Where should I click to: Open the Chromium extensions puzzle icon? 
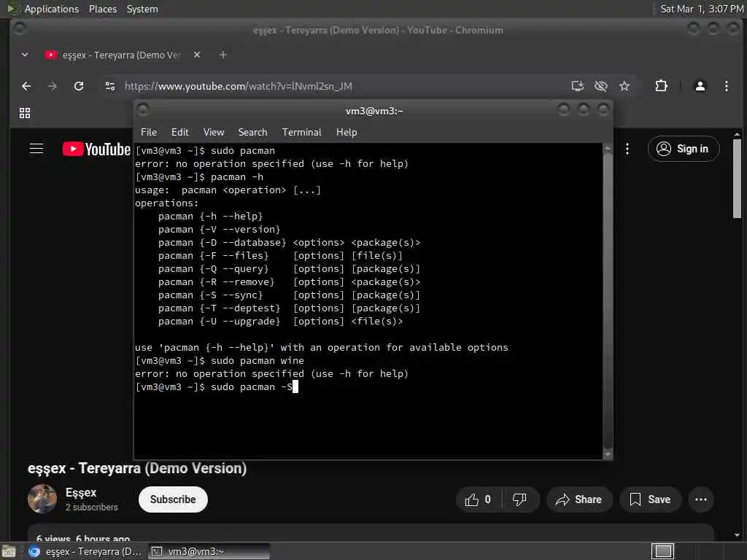click(661, 86)
